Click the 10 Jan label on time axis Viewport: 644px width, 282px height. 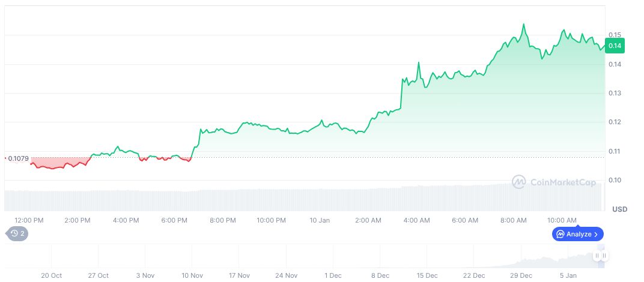point(320,220)
